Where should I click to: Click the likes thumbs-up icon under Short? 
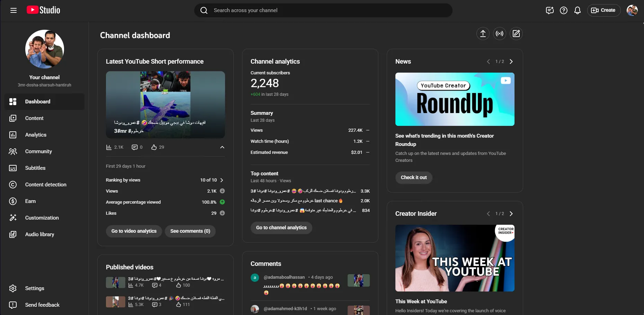click(154, 147)
